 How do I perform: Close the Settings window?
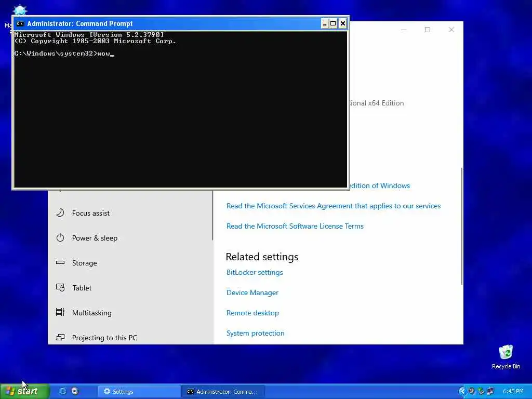pyautogui.click(x=451, y=30)
